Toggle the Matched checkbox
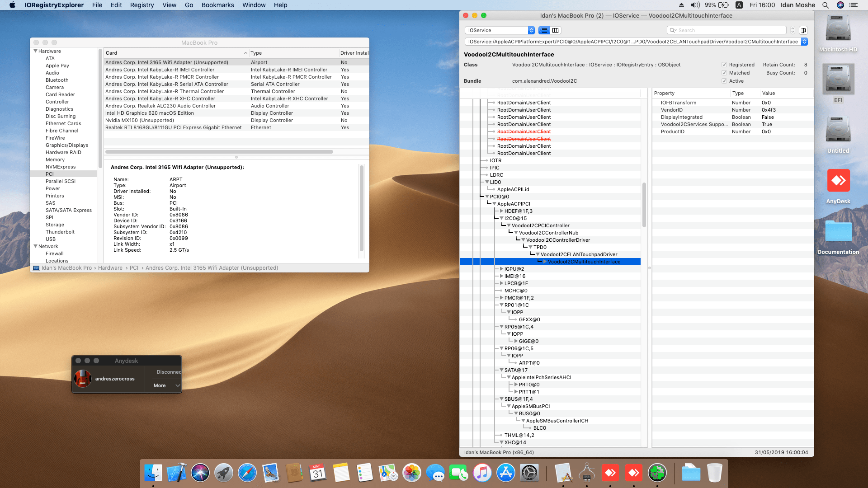The width and height of the screenshot is (868, 488). tap(724, 73)
